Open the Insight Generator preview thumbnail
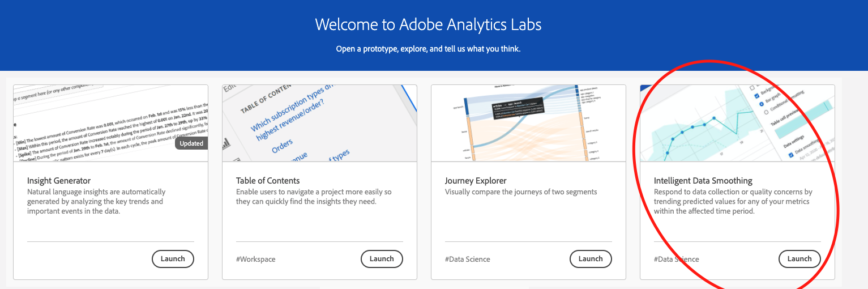 (110, 123)
